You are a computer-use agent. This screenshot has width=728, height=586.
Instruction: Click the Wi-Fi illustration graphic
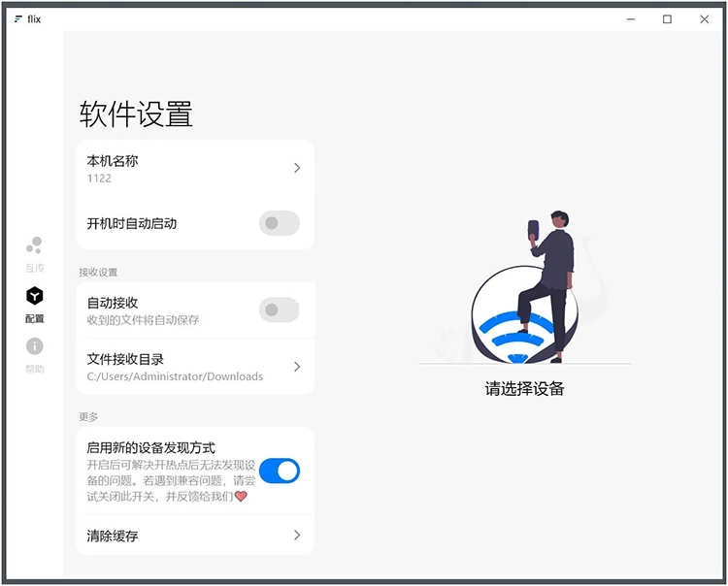tap(513, 328)
